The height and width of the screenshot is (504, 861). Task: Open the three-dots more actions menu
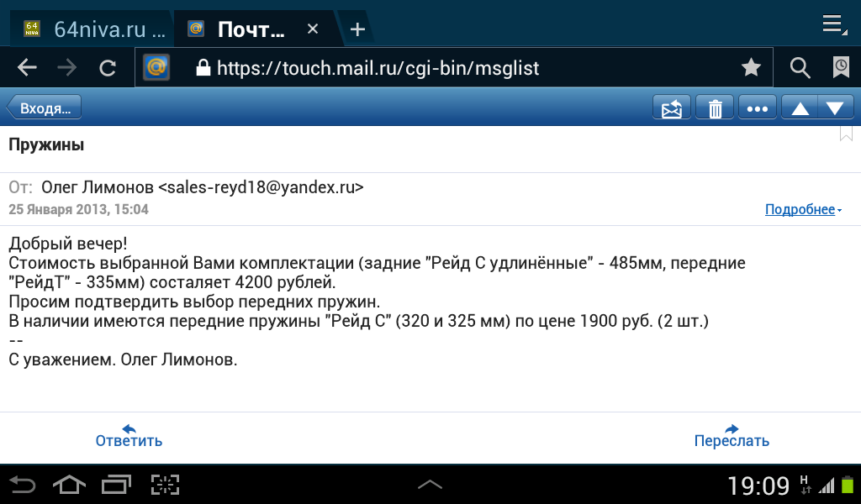coord(758,109)
